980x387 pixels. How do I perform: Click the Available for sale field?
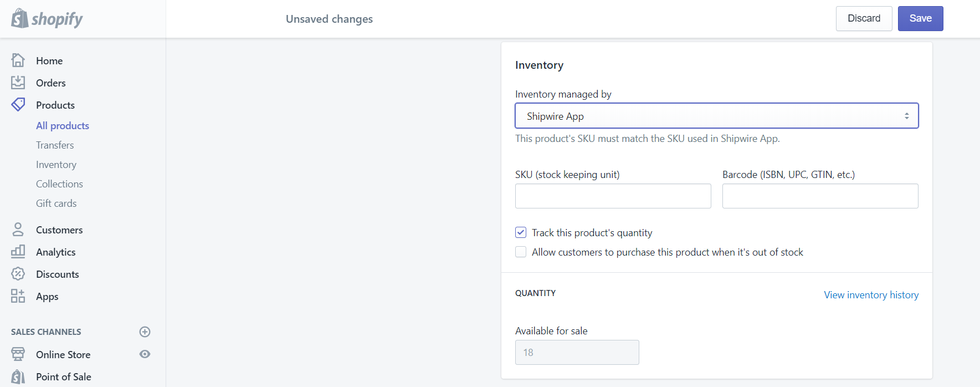pos(577,352)
